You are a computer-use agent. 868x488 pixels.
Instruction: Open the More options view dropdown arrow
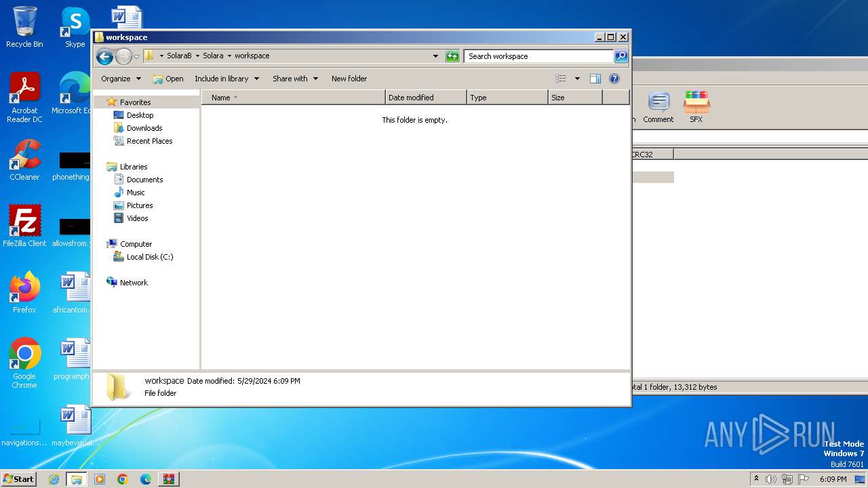pyautogui.click(x=577, y=79)
